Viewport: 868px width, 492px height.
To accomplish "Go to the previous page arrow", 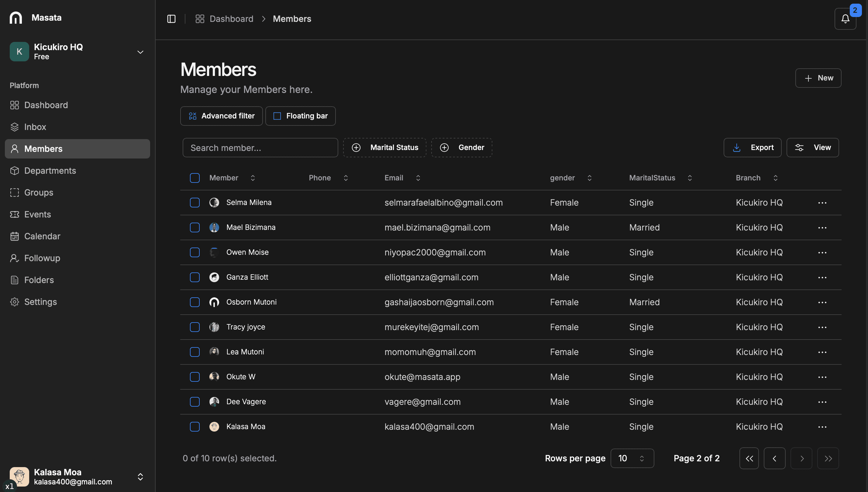I will pyautogui.click(x=774, y=458).
